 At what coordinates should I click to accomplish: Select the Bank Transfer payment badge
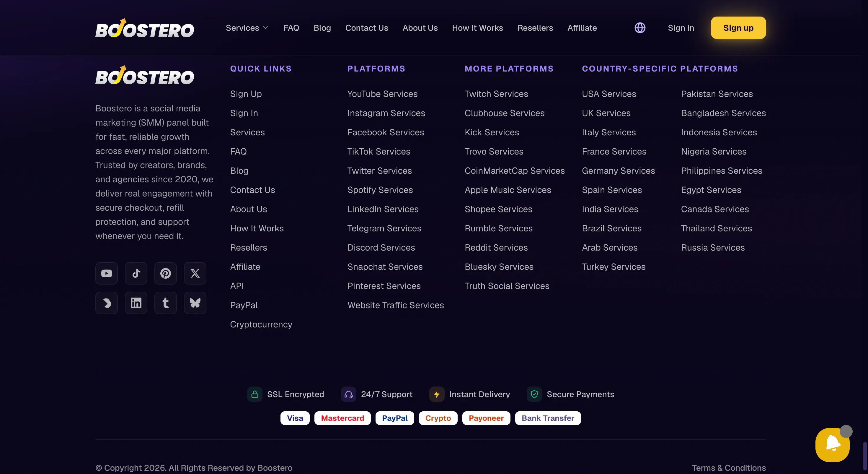[548, 418]
